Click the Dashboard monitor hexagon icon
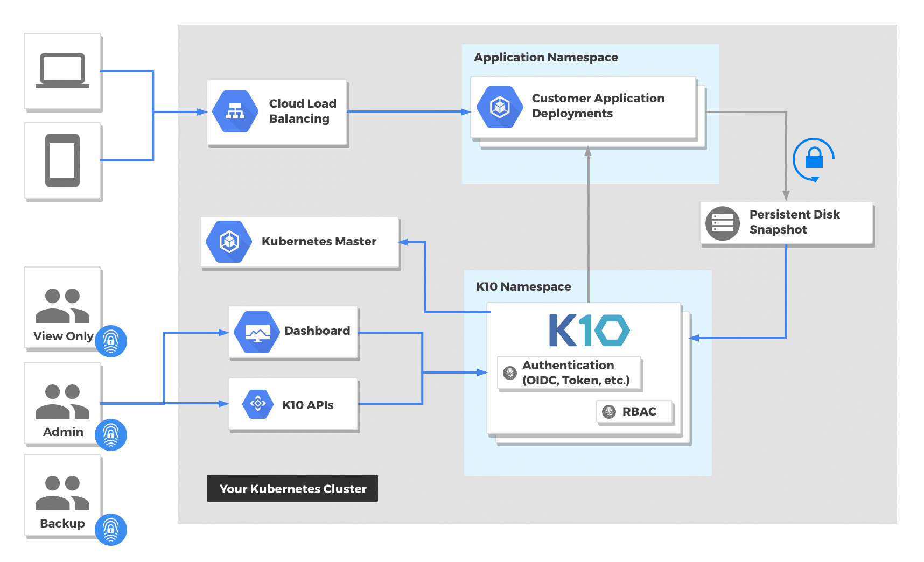This screenshot has height=562, width=924. (257, 332)
